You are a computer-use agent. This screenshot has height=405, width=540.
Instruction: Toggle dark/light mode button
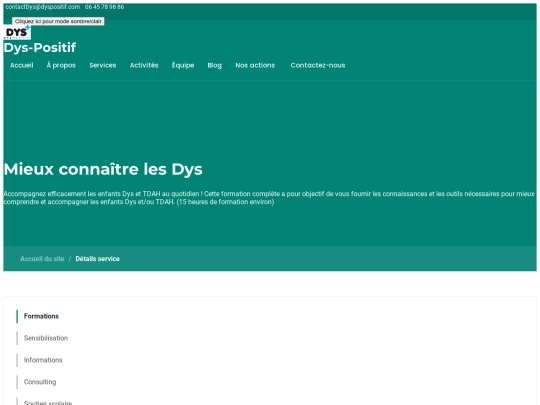point(58,21)
